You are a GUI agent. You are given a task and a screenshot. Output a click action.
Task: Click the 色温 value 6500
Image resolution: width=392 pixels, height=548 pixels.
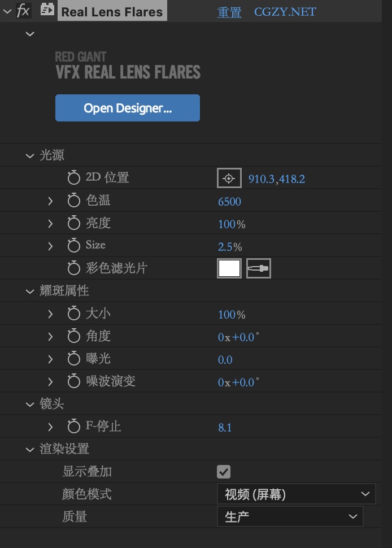point(230,202)
